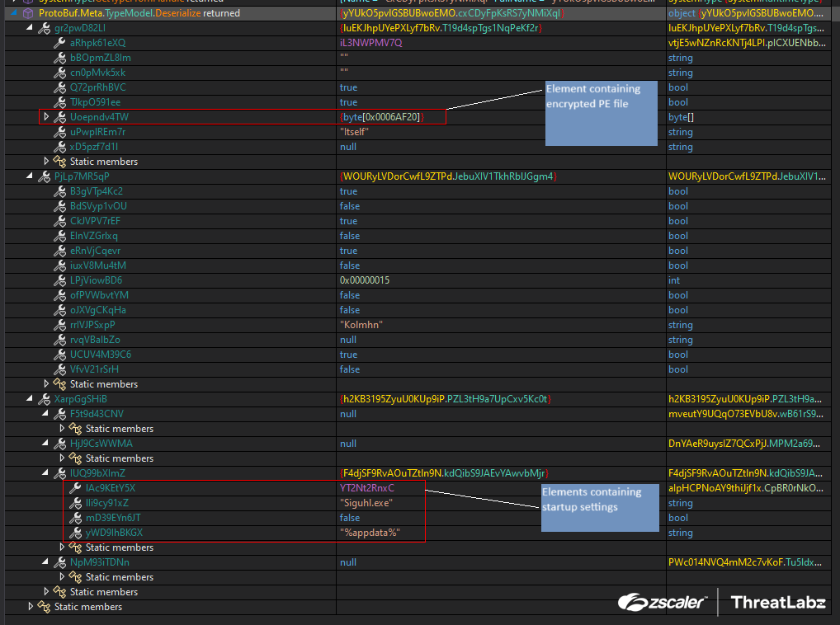Image resolution: width=840 pixels, height=625 pixels.
Task: Collapse the XarpGgSHiB node
Action: 28,398
